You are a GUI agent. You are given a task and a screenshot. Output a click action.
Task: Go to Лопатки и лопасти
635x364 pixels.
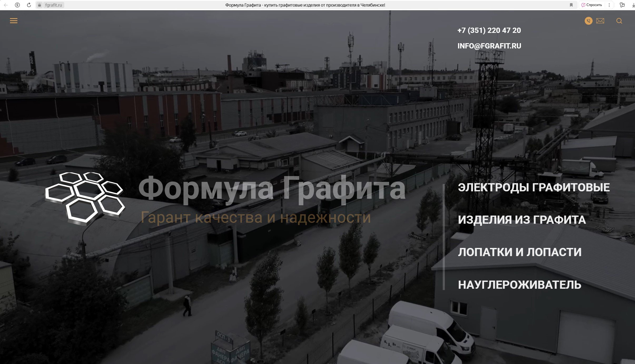click(520, 252)
